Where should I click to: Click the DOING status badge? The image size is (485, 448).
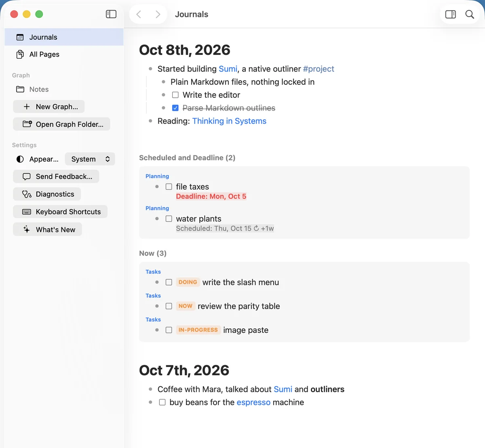coord(188,282)
